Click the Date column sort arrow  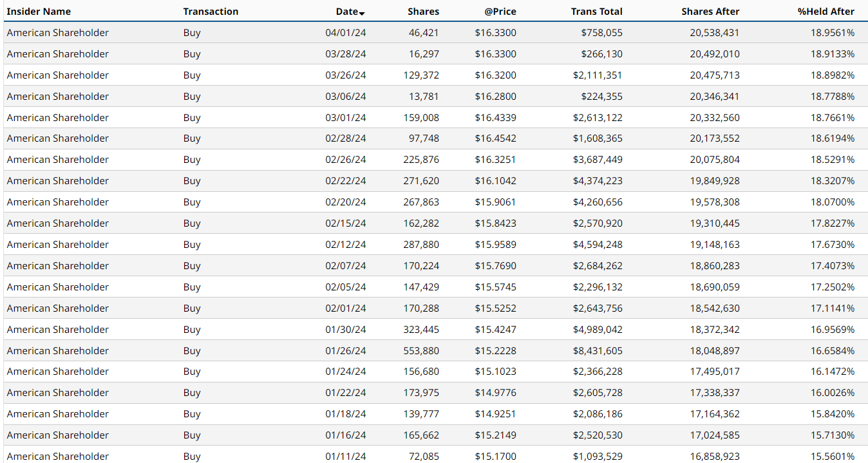click(363, 13)
